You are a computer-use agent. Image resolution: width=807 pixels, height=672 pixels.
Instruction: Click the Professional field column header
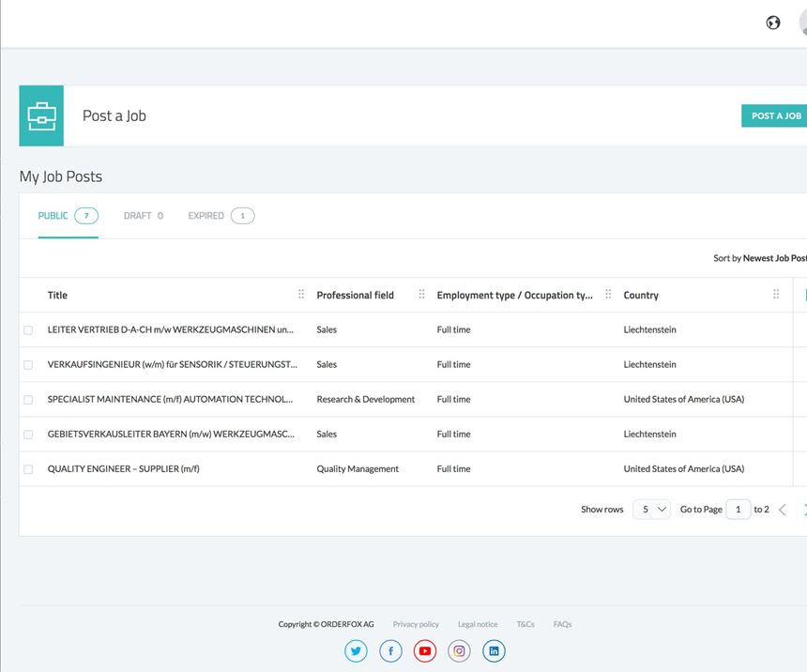pos(355,295)
